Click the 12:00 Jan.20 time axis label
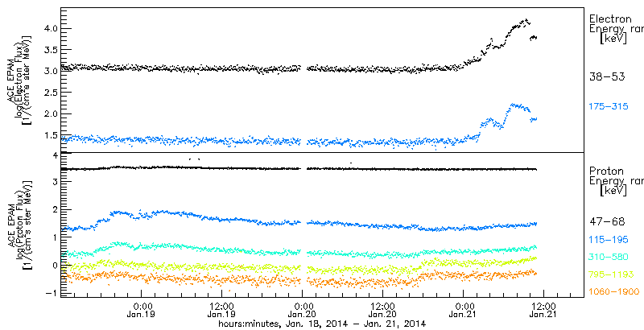The image size is (644, 330). click(383, 310)
